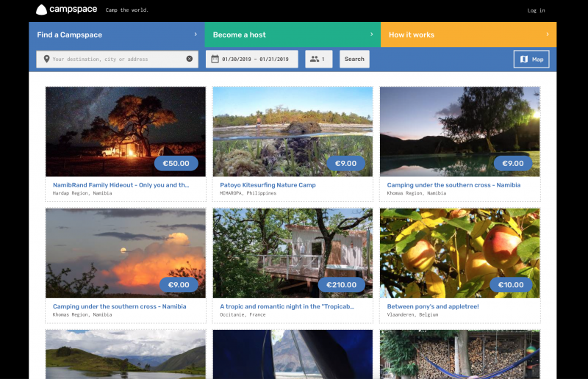Screen dimensions: 588x379
Task: Click the Campspace tent logo icon
Action: click(x=41, y=10)
